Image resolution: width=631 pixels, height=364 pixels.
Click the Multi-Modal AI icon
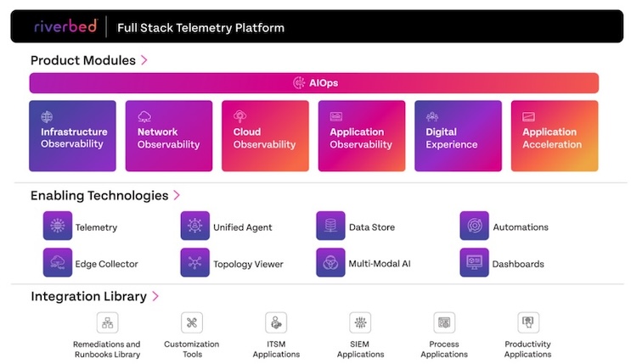click(x=330, y=262)
